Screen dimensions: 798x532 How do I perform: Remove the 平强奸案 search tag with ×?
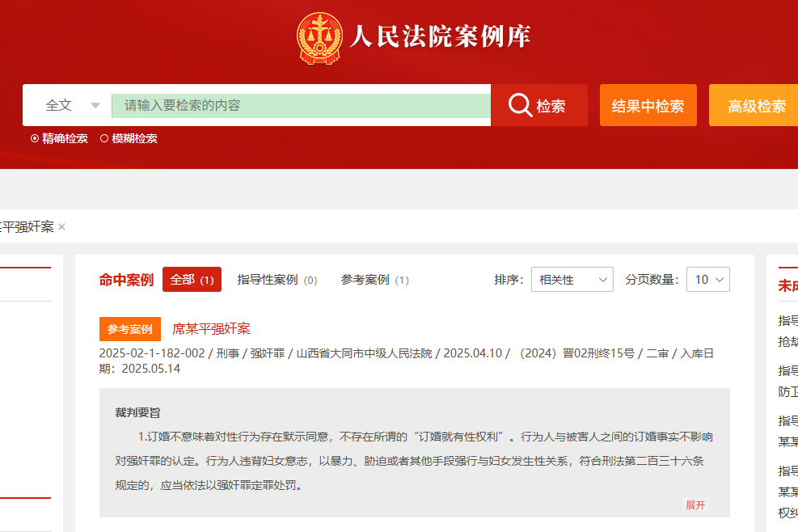[61, 226]
